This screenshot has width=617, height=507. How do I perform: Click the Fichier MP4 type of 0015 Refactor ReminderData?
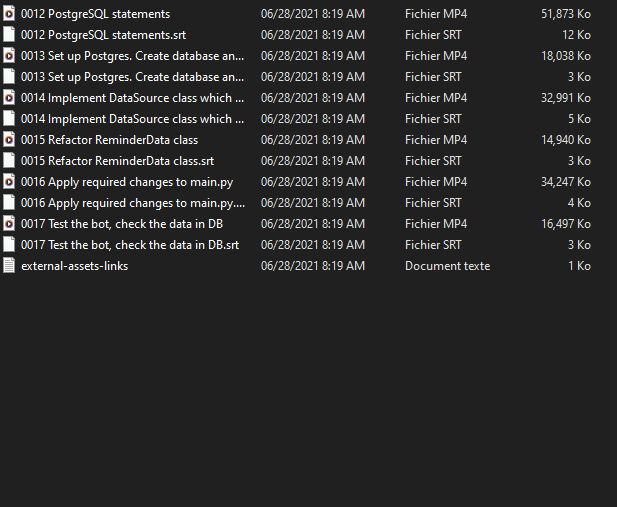(x=436, y=140)
